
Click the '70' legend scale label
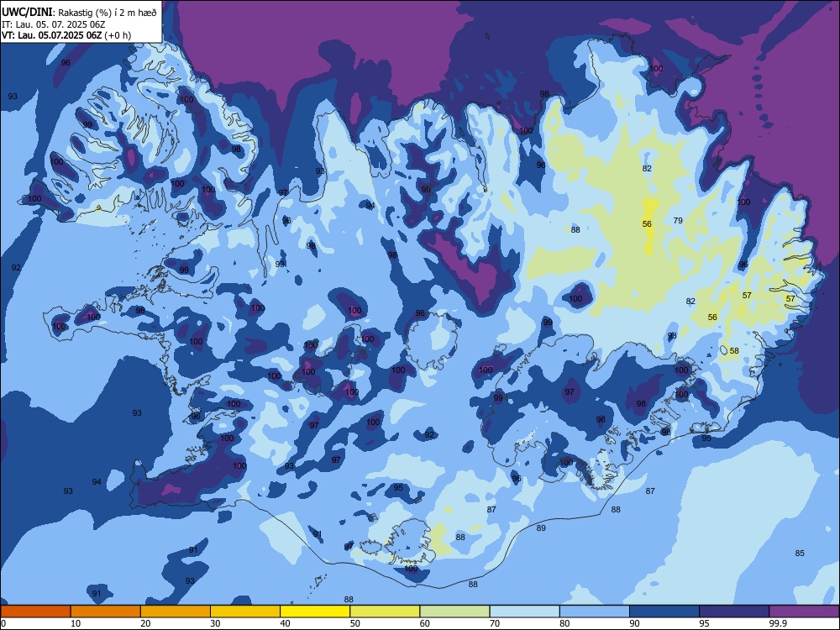pos(495,623)
